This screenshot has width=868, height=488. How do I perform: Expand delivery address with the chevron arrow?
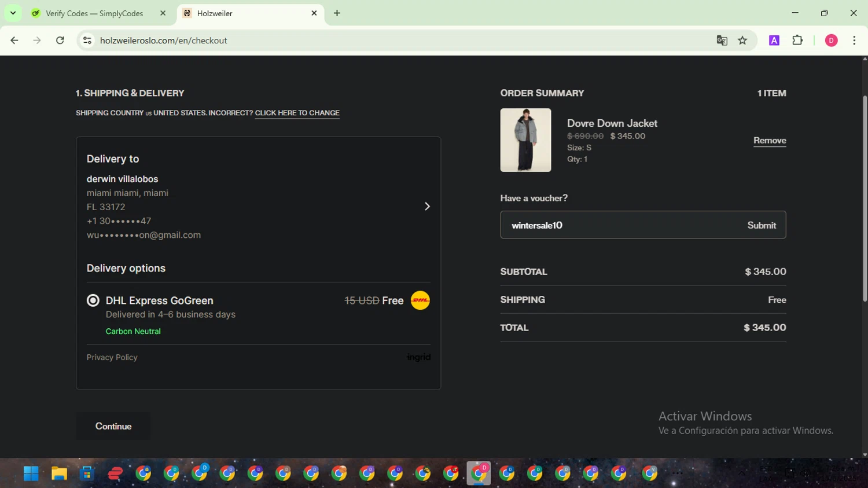(x=427, y=207)
